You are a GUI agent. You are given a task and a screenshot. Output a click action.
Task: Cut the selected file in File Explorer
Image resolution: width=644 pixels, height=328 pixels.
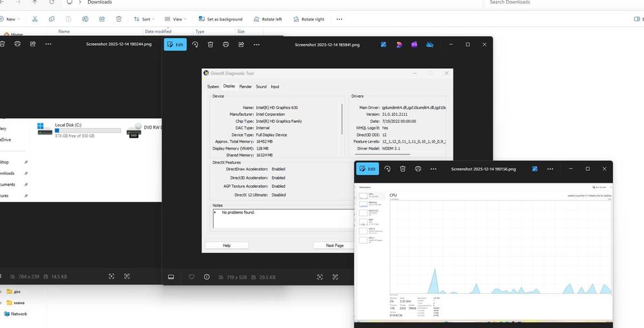pos(35,19)
